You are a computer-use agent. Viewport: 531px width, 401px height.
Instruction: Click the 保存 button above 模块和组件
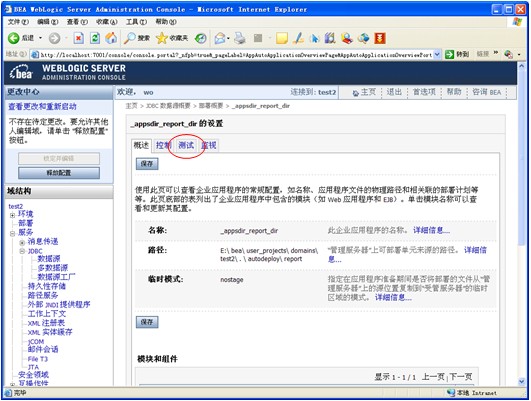[147, 322]
